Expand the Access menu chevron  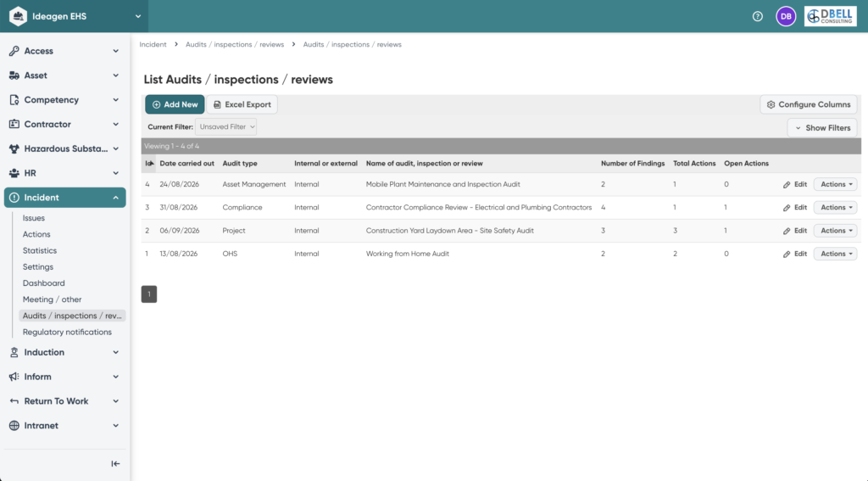(115, 51)
